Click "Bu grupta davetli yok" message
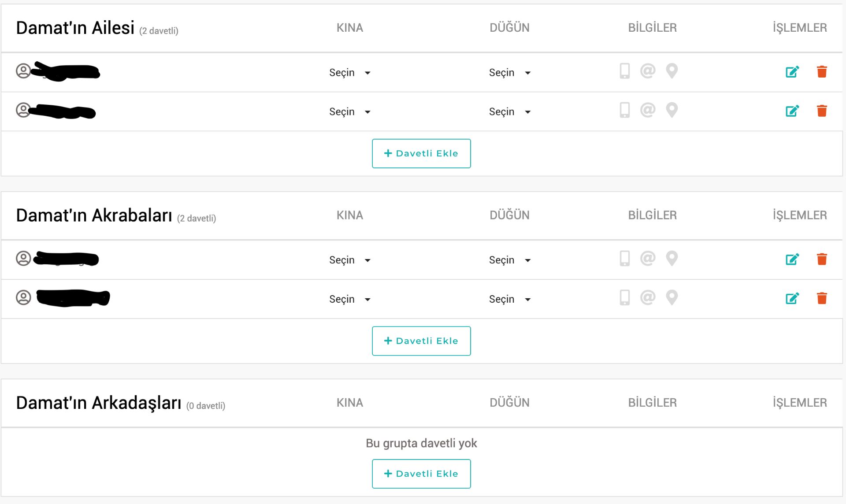 click(421, 443)
